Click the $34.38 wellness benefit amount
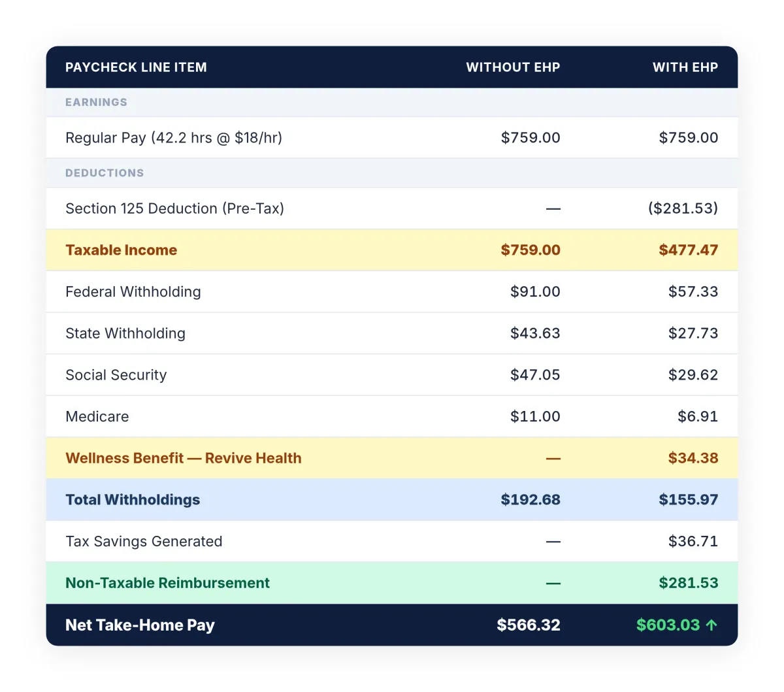The image size is (784, 692). [693, 458]
